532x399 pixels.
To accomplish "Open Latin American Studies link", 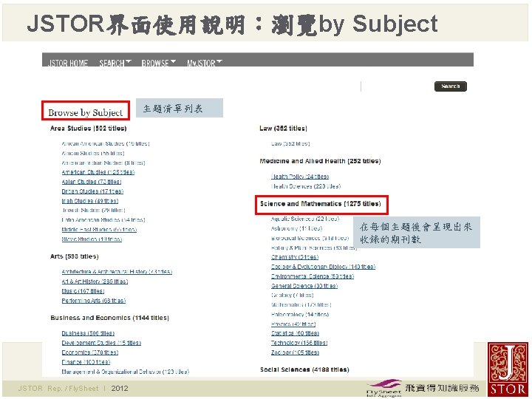I will click(x=103, y=220).
